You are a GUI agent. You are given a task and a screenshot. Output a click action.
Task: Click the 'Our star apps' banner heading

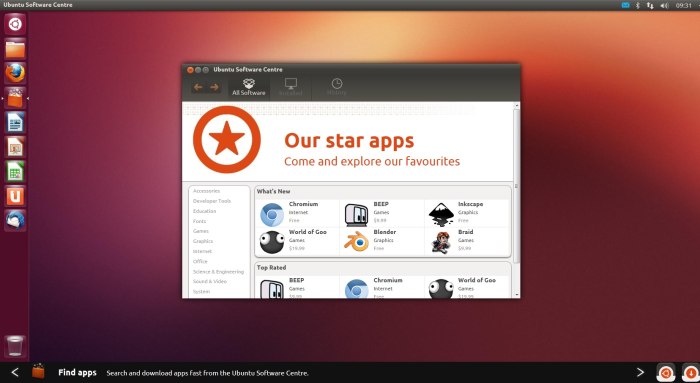point(349,141)
